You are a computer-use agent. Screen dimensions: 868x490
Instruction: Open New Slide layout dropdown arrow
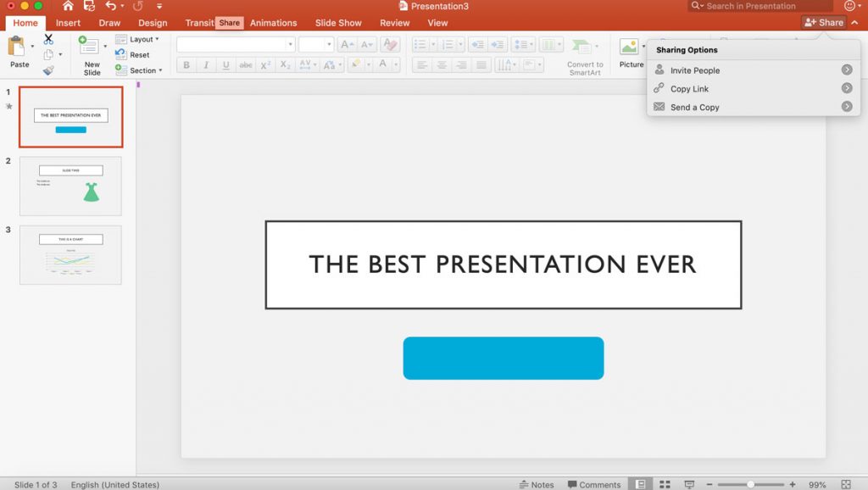tap(105, 47)
